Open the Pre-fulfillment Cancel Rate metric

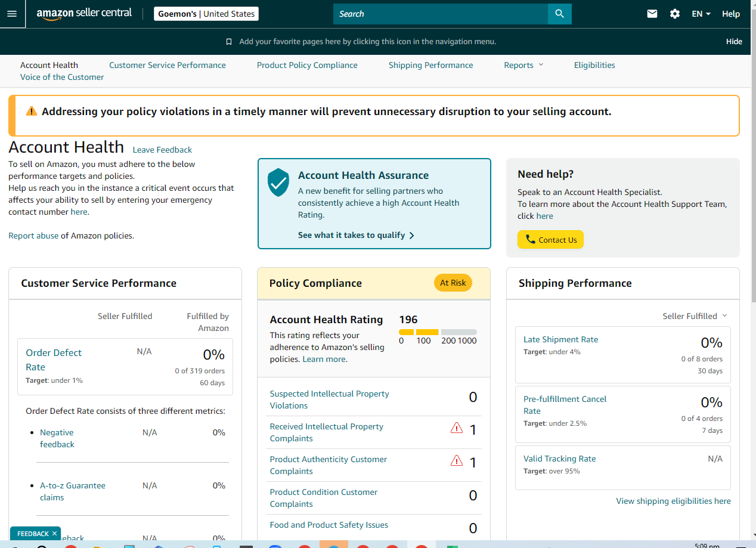pos(565,405)
